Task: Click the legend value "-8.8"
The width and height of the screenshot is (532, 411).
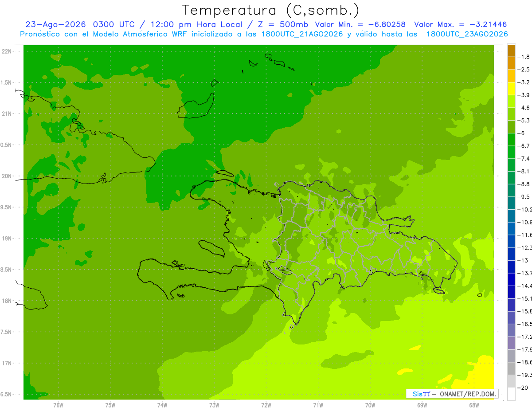Action: pos(524,184)
